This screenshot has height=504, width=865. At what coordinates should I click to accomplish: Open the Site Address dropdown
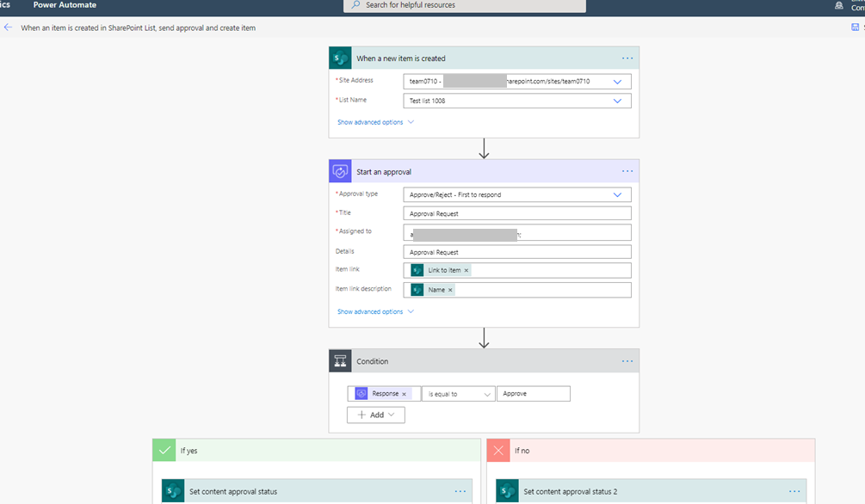pos(617,82)
